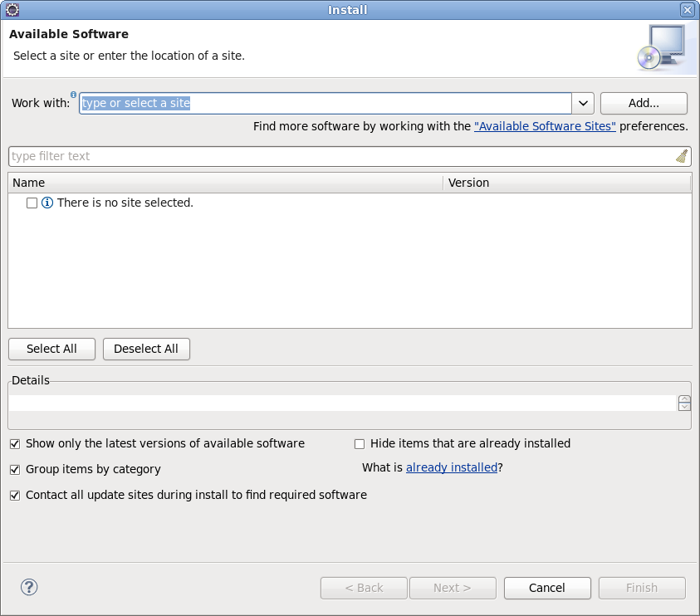
Task: Uncheck 'Group items by category'
Action: (14, 469)
